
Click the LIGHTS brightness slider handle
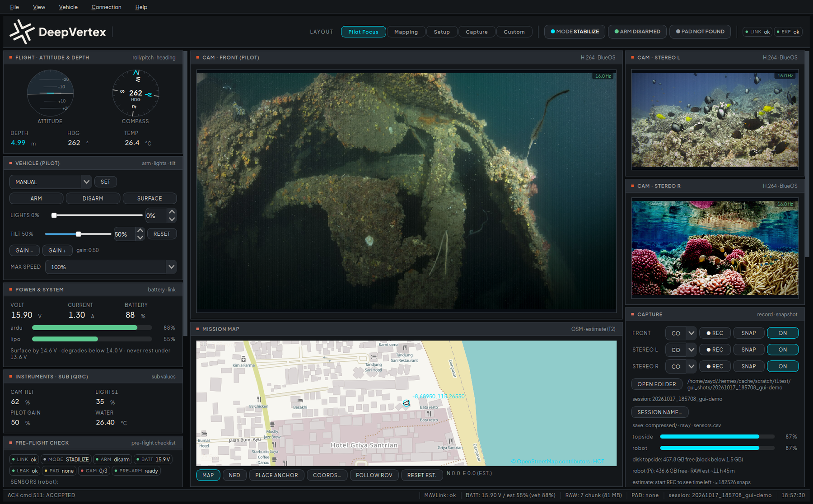[x=54, y=215]
